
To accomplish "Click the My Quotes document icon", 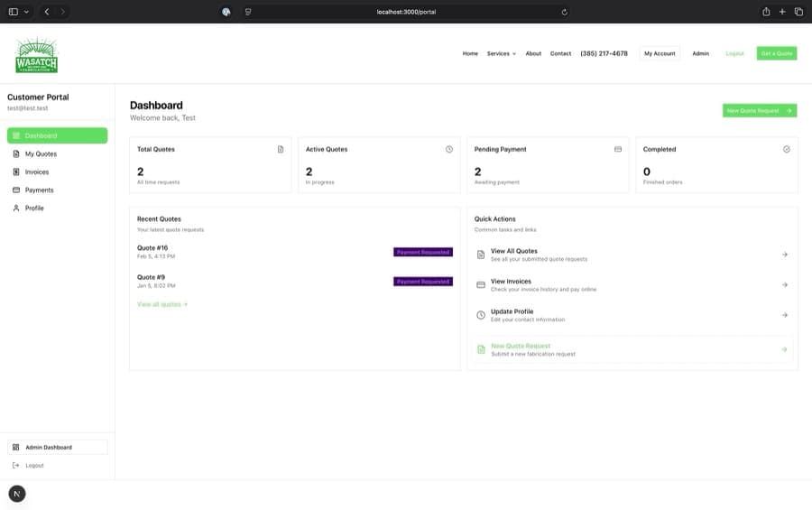I will pyautogui.click(x=16, y=154).
